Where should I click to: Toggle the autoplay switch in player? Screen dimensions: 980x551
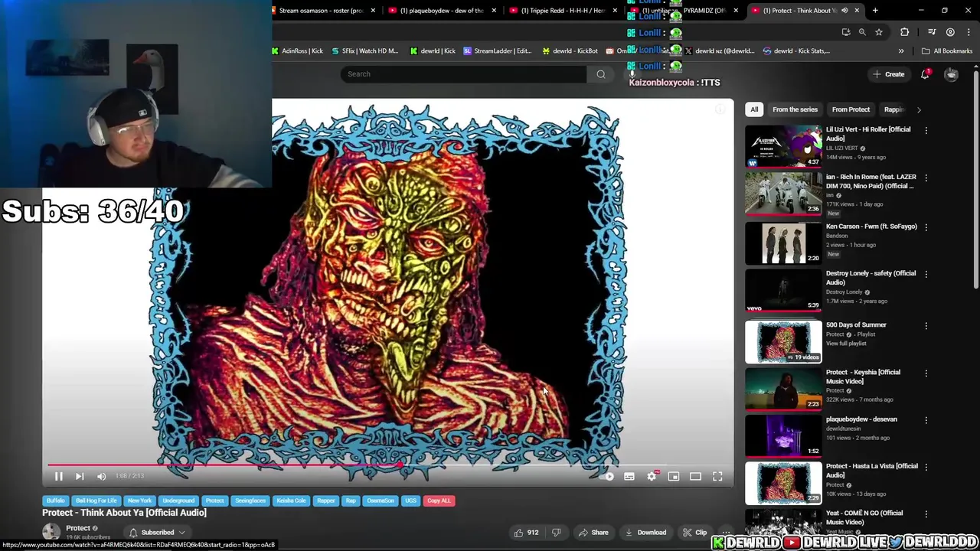(x=607, y=476)
